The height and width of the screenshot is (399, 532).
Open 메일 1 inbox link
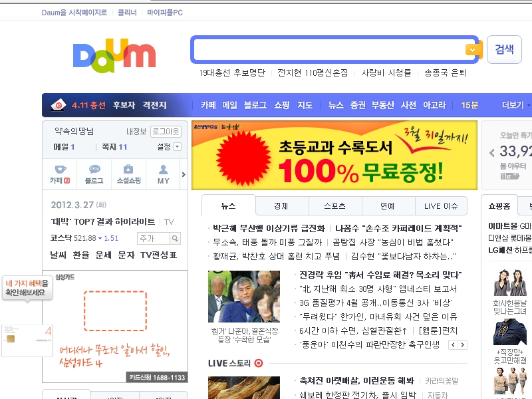click(x=64, y=147)
